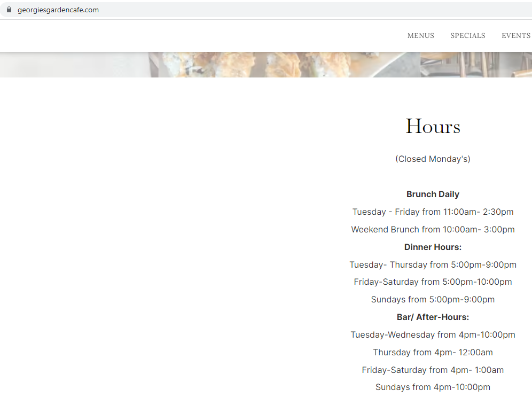The image size is (532, 405).
Task: Click the Tuesday - Friday 11:00am brunch line
Action: pyautogui.click(x=433, y=212)
